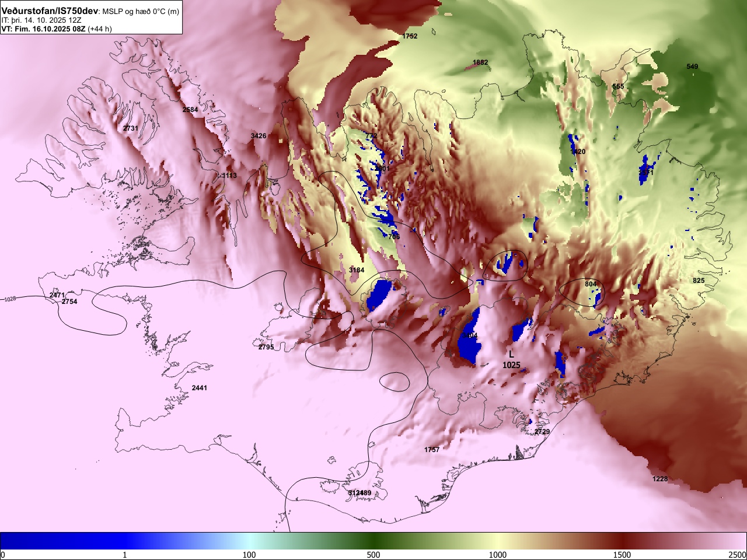Viewport: 747px width, 560px height.
Task: Click the "2471" height value on the map
Action: 57,295
